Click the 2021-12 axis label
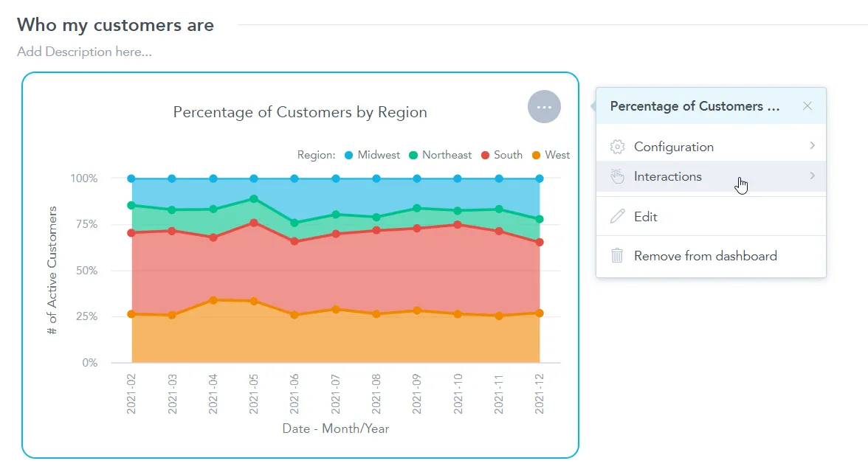 point(538,395)
